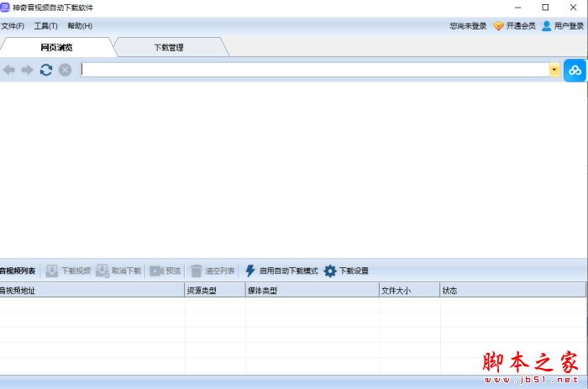Click the 资源类型 column header
The image size is (588, 389).
[215, 291]
